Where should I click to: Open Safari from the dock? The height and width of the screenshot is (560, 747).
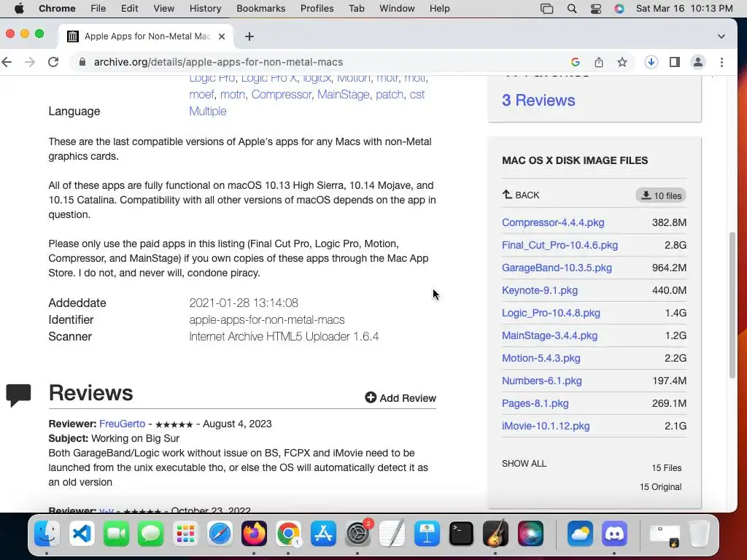coord(220,533)
